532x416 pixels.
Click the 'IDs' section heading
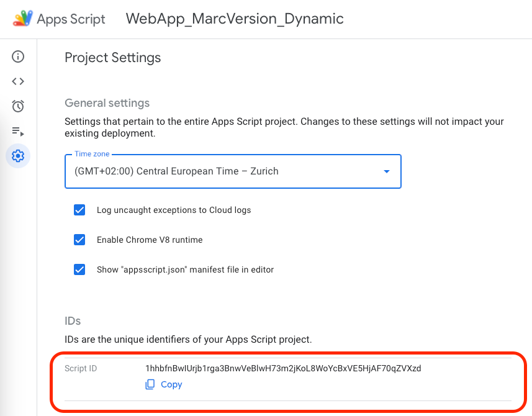pos(73,321)
